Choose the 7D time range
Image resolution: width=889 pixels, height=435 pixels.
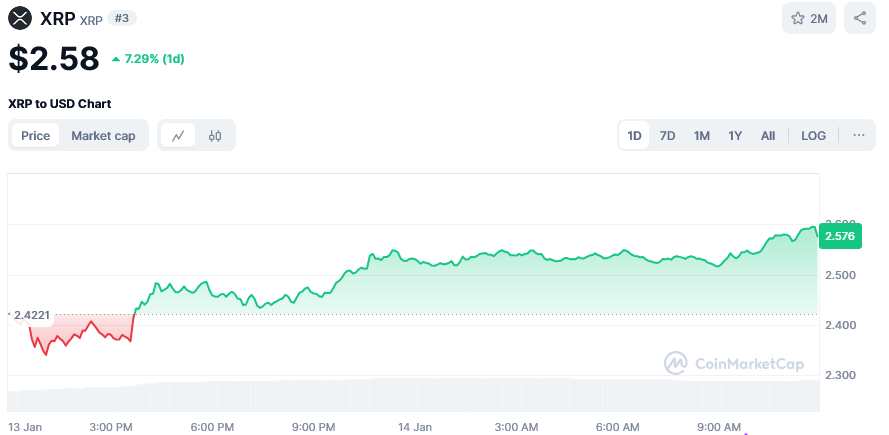[667, 136]
